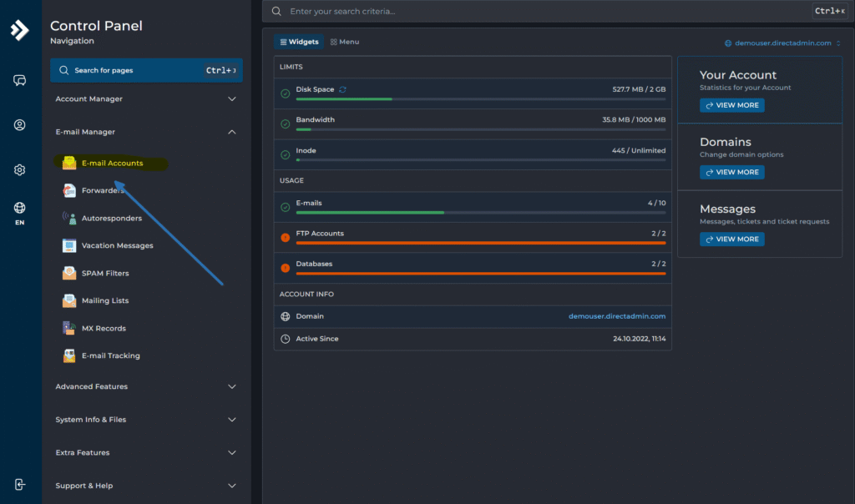This screenshot has width=855, height=504.
Task: Switch to the Menu tab
Action: click(x=345, y=42)
